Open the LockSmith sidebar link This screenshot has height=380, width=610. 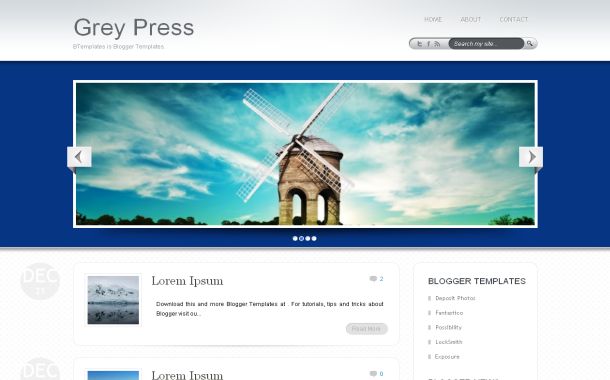pyautogui.click(x=449, y=342)
